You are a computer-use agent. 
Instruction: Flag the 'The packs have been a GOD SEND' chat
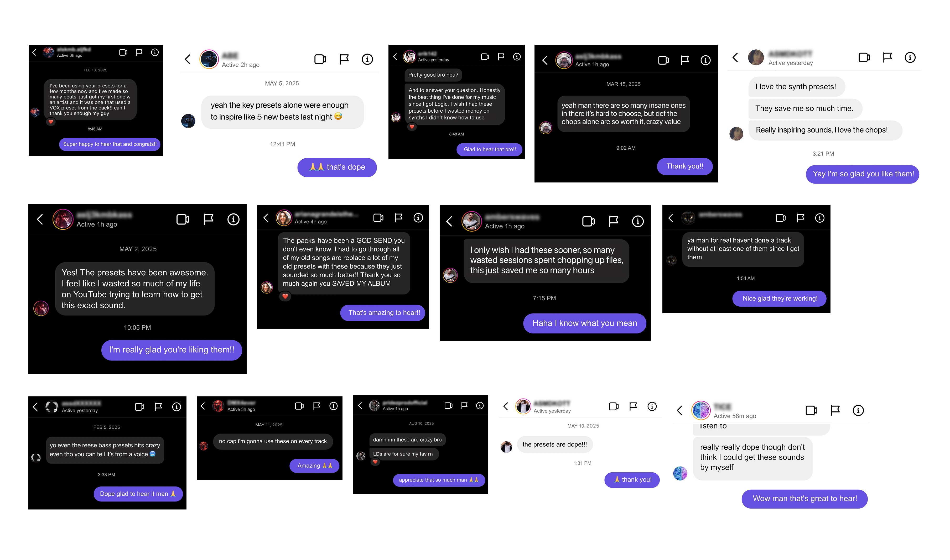point(398,217)
